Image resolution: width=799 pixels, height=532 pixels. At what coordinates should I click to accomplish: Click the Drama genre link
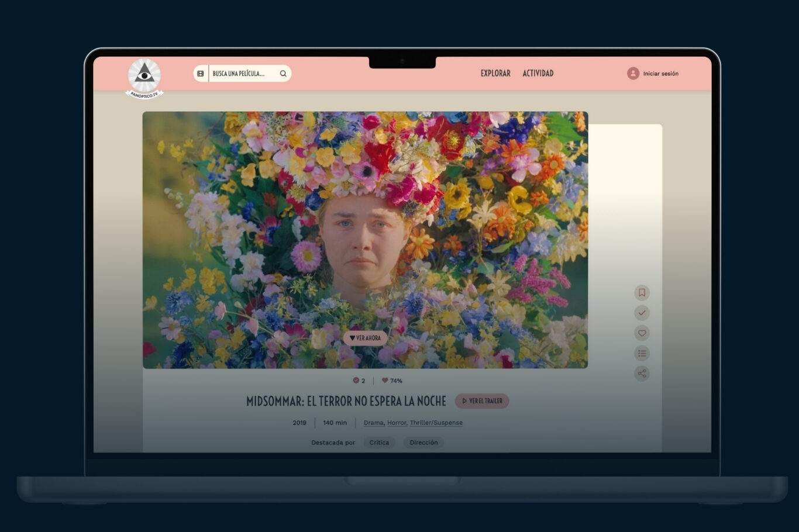(x=374, y=423)
